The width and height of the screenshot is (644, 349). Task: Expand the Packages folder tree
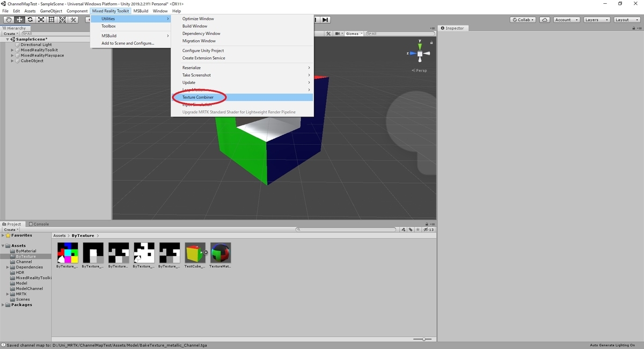[x=3, y=304]
